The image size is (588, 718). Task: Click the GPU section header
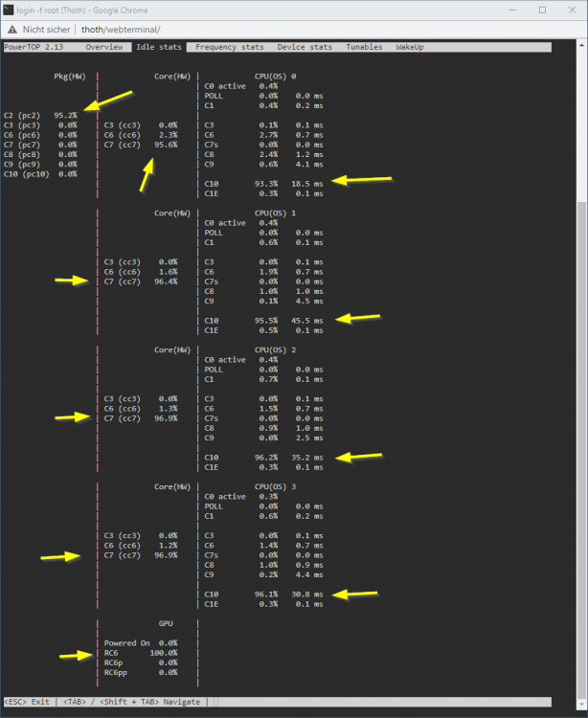pos(166,623)
